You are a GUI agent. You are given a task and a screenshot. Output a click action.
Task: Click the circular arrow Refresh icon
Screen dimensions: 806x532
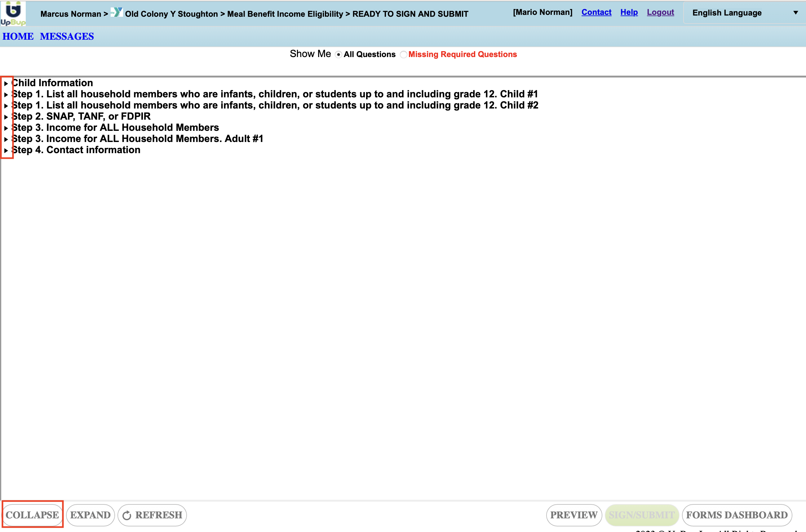[127, 515]
